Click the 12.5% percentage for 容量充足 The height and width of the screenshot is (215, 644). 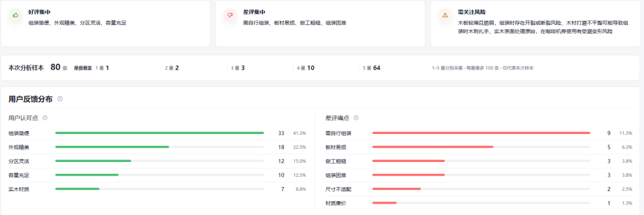click(299, 175)
